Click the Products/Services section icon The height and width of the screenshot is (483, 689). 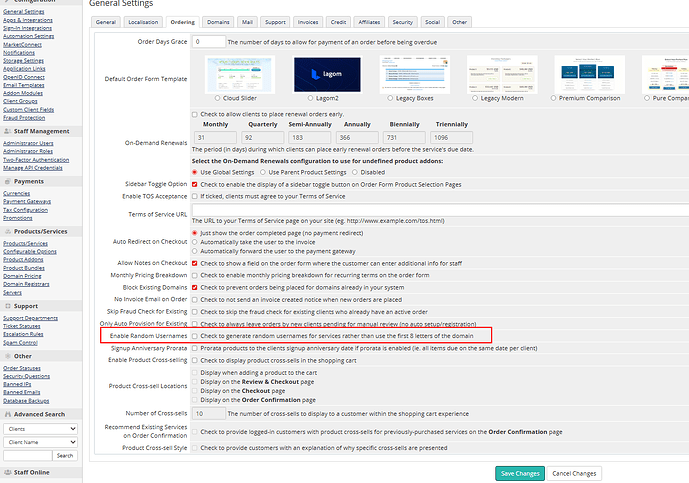pos(7,232)
